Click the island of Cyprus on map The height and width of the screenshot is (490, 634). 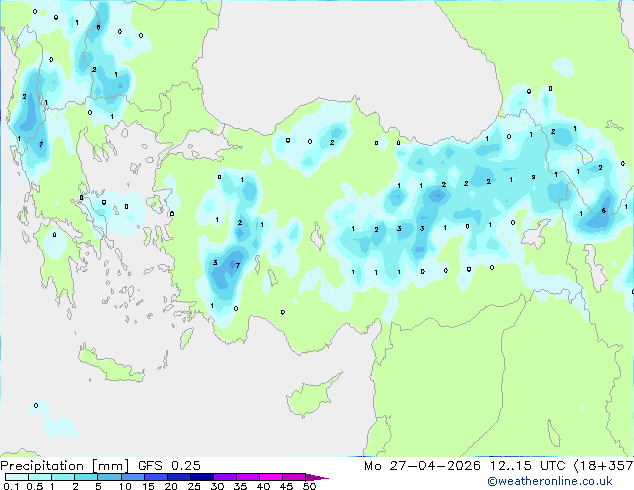pos(309,397)
